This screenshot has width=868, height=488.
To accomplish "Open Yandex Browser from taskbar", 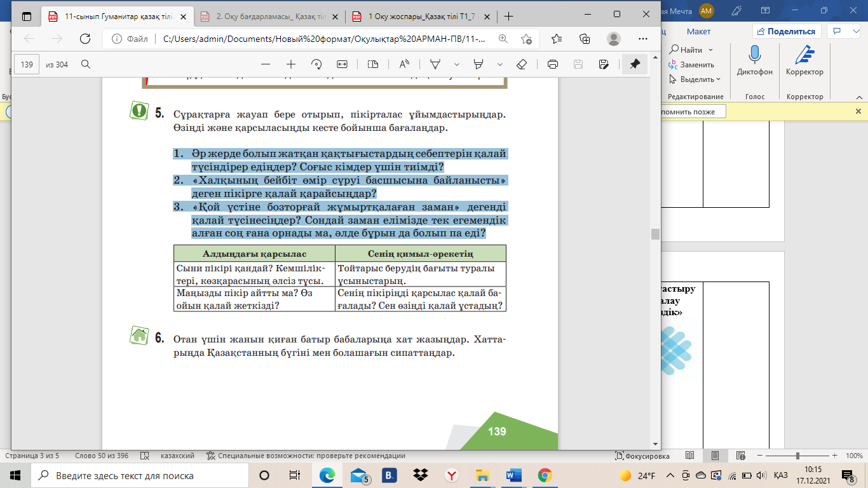I will click(451, 475).
